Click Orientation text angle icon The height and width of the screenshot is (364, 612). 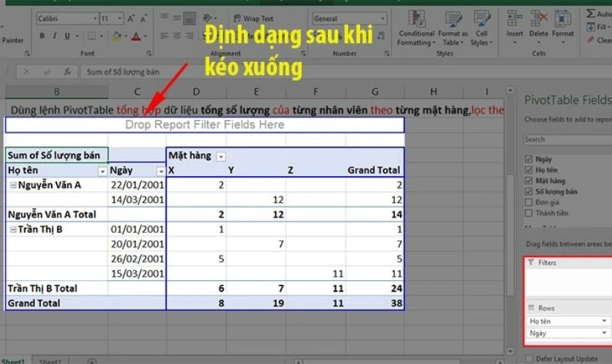(x=207, y=18)
